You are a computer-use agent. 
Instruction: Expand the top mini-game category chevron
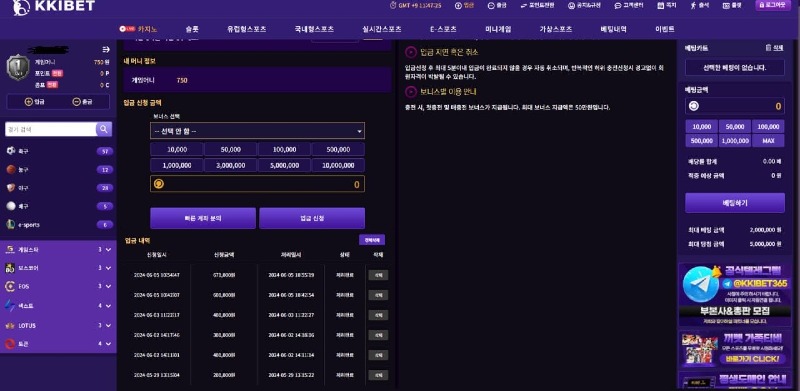pyautogui.click(x=108, y=250)
